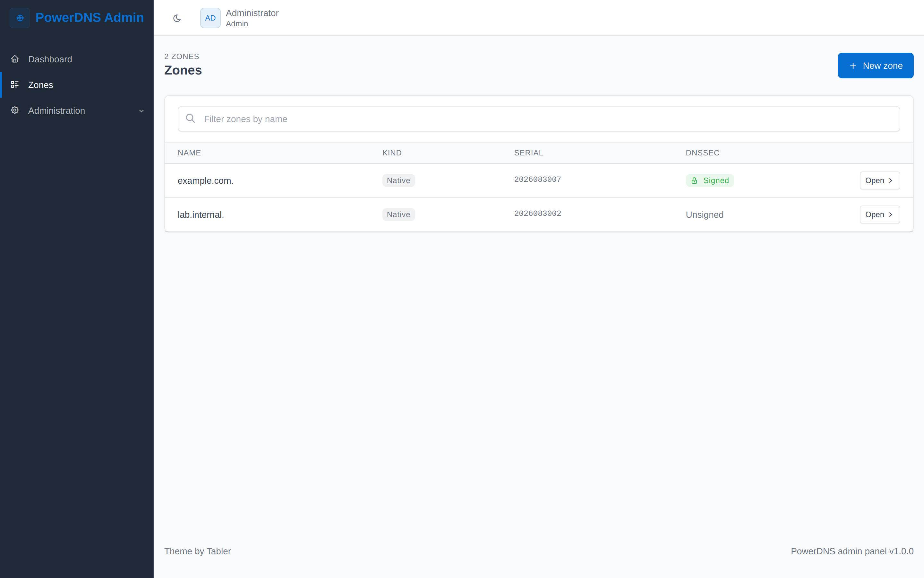Screen dimensions: 924x578
Task: Click the Native badge for lab.internal.
Action: [x=398, y=215]
